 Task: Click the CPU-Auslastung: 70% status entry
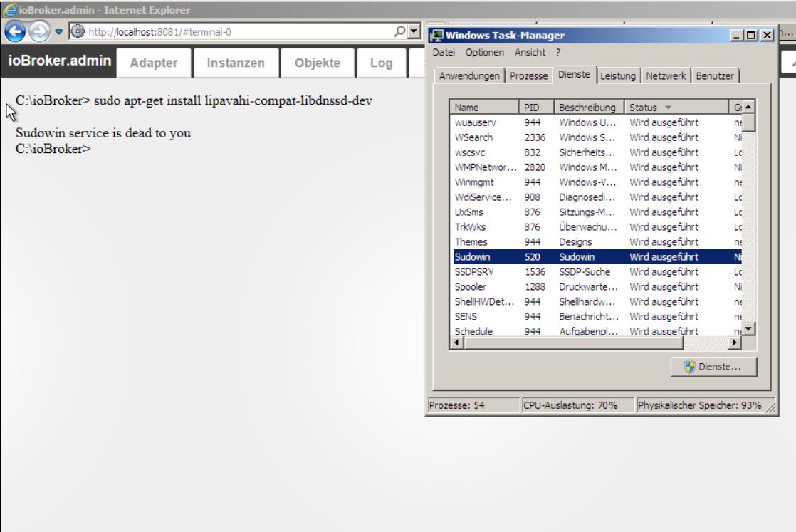tap(577, 405)
